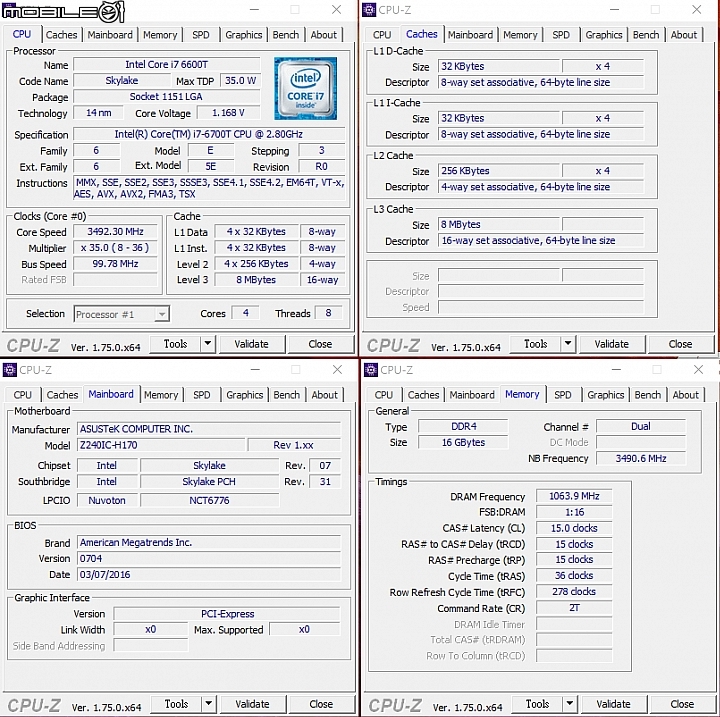The height and width of the screenshot is (717, 720).
Task: Select CPU tab in Caches window
Action: [382, 35]
